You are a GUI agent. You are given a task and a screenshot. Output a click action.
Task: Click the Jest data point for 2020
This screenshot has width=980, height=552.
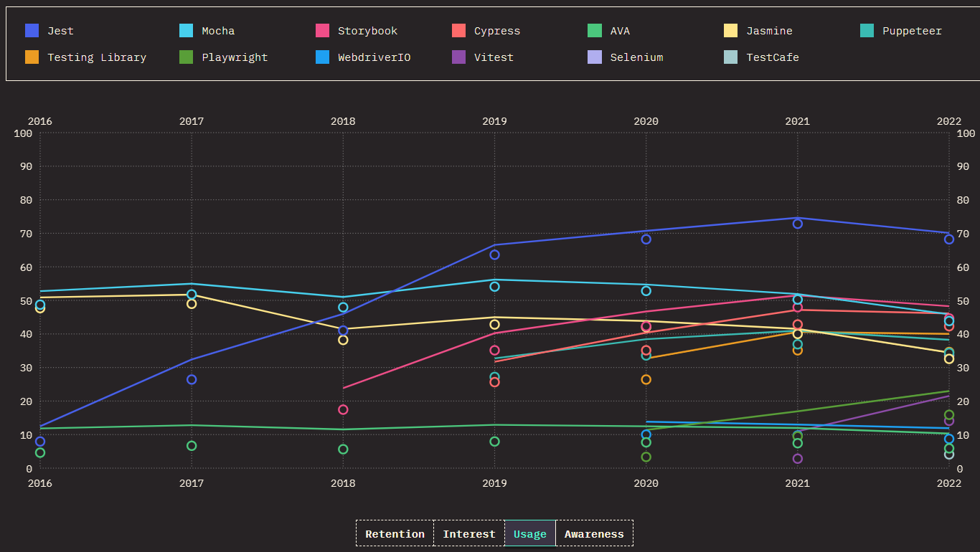click(646, 239)
